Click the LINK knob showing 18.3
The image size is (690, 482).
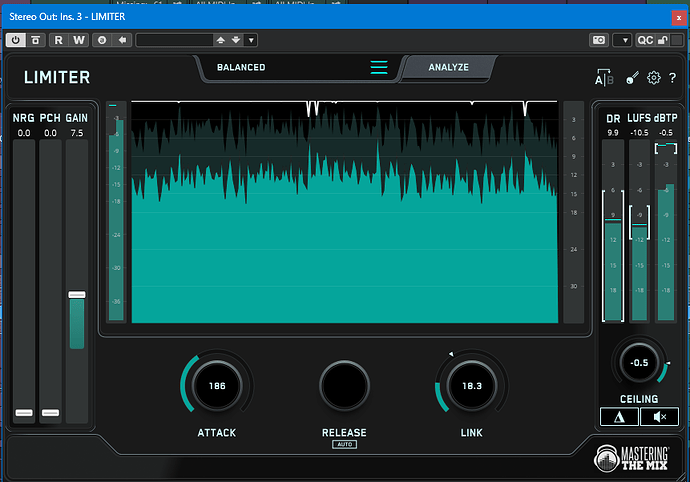[x=472, y=386]
